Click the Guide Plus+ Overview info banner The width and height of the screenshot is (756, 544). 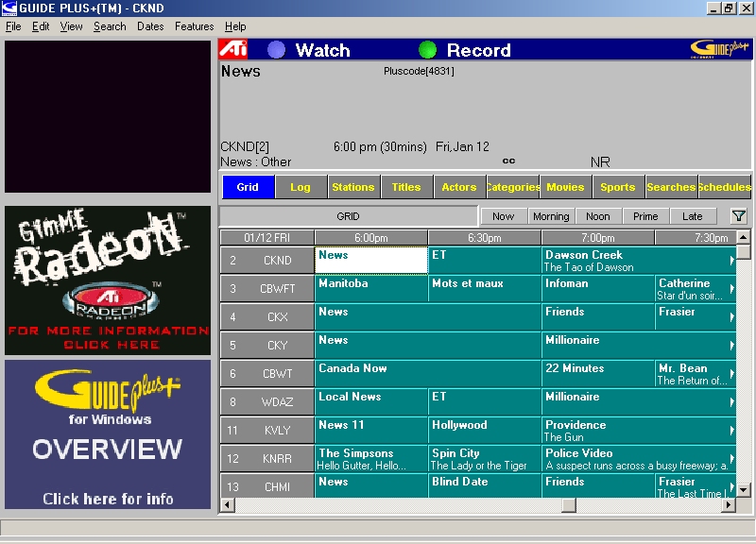click(108, 434)
